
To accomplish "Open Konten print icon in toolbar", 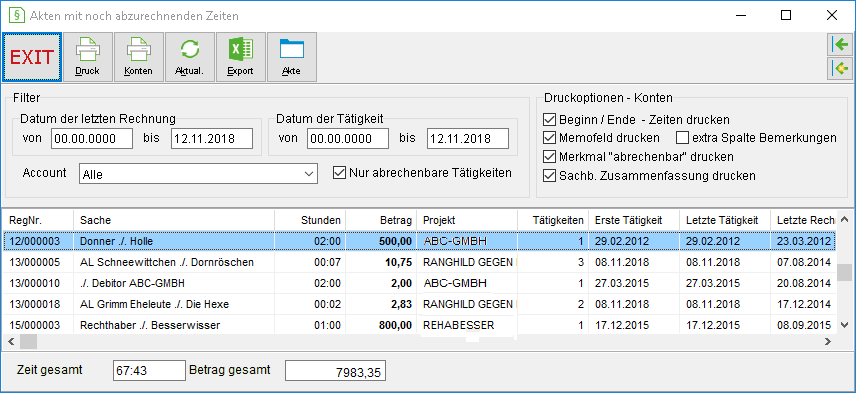I will point(139,57).
